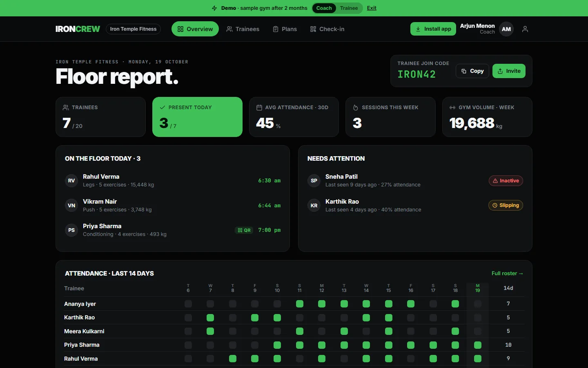Open the Plans tab

285,29
